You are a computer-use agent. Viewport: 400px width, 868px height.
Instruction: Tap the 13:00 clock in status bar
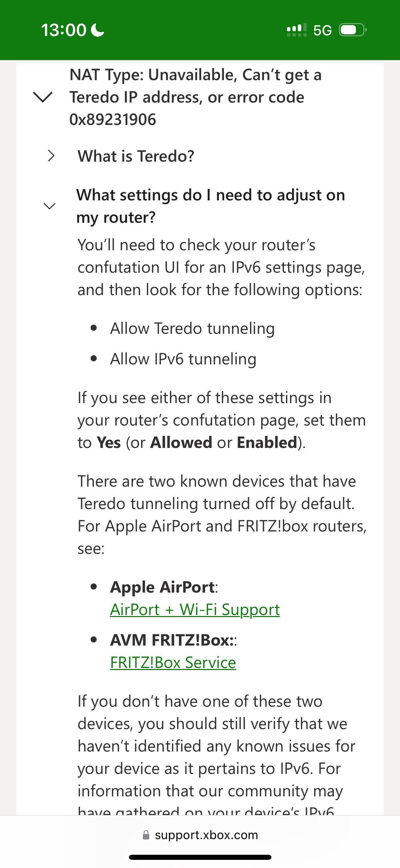coord(64,30)
